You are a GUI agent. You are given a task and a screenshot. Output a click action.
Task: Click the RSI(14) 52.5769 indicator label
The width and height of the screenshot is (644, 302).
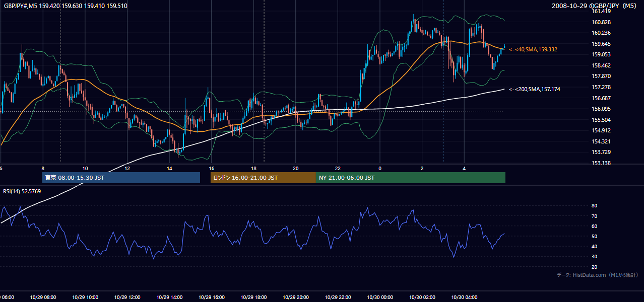point(22,191)
